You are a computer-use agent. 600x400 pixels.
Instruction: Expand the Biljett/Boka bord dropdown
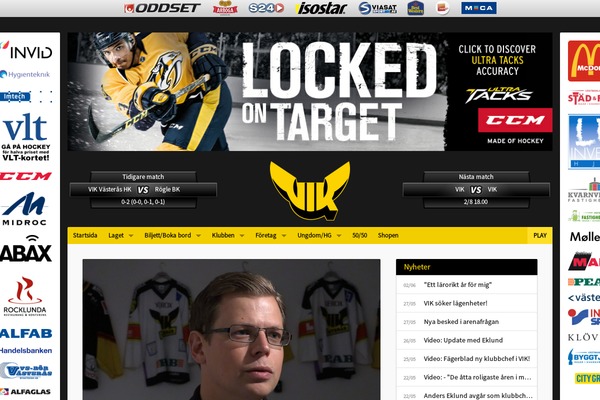click(x=173, y=235)
